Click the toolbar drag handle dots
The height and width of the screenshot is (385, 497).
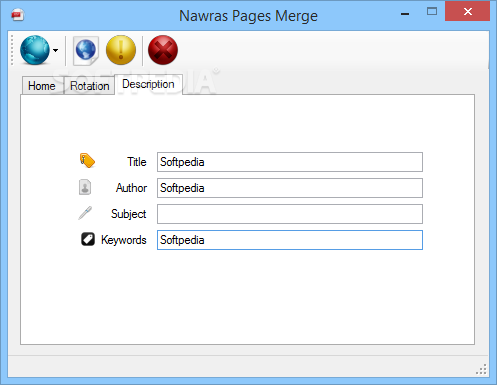pyautogui.click(x=12, y=50)
